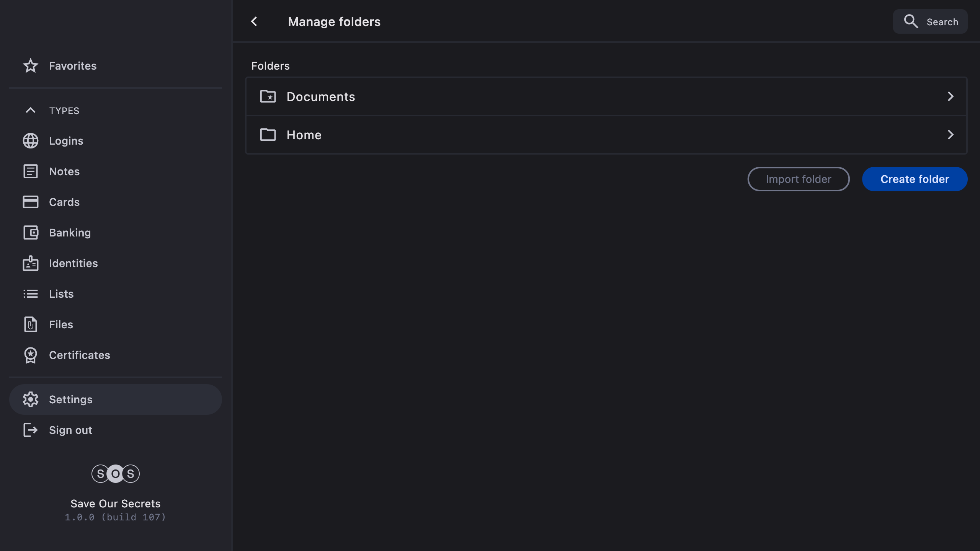Open Logins via the globe icon
This screenshot has height=551, width=980.
click(31, 141)
